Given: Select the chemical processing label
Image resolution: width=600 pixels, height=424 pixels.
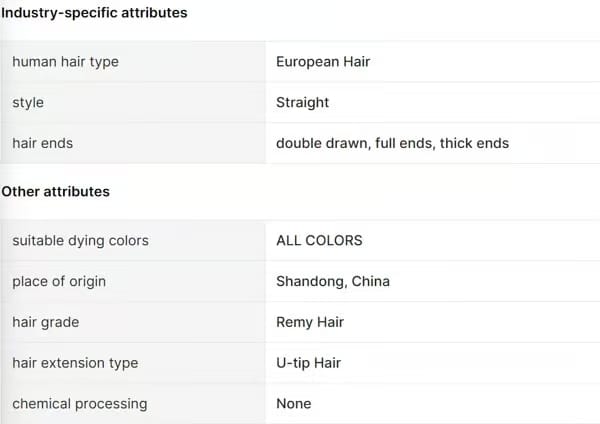Looking at the screenshot, I should (80, 404).
